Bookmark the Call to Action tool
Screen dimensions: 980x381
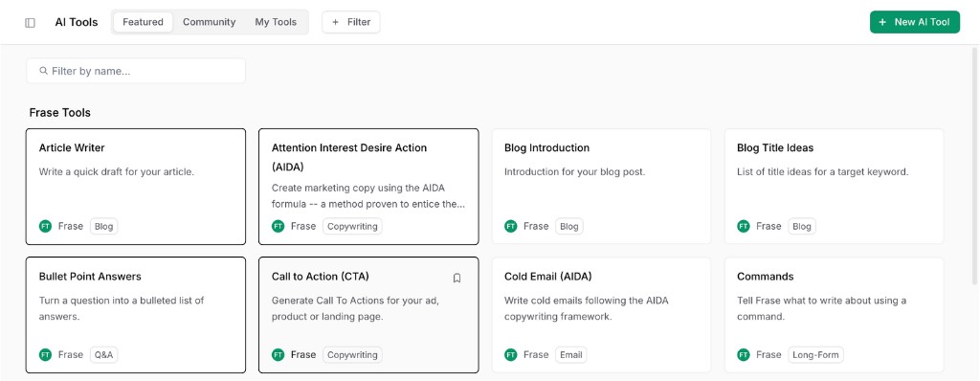pyautogui.click(x=457, y=278)
